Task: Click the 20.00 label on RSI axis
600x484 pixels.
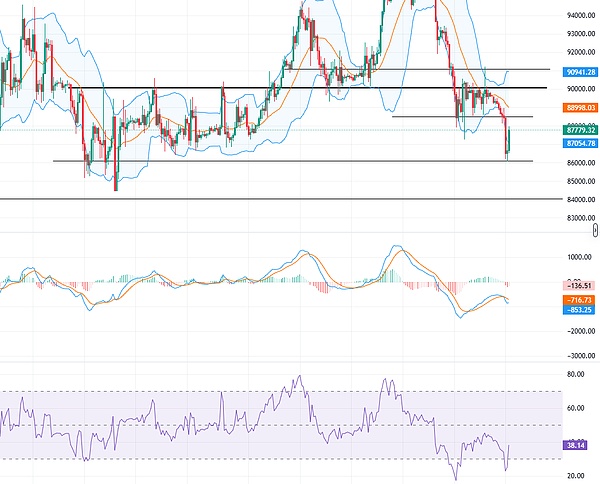Action: tap(576, 476)
